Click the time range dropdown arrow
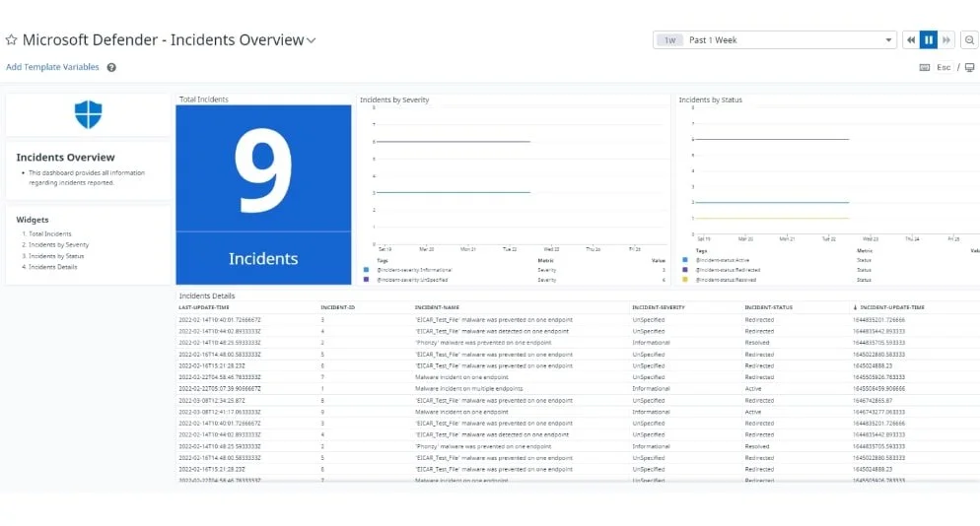This screenshot has width=980, height=526. coord(888,40)
